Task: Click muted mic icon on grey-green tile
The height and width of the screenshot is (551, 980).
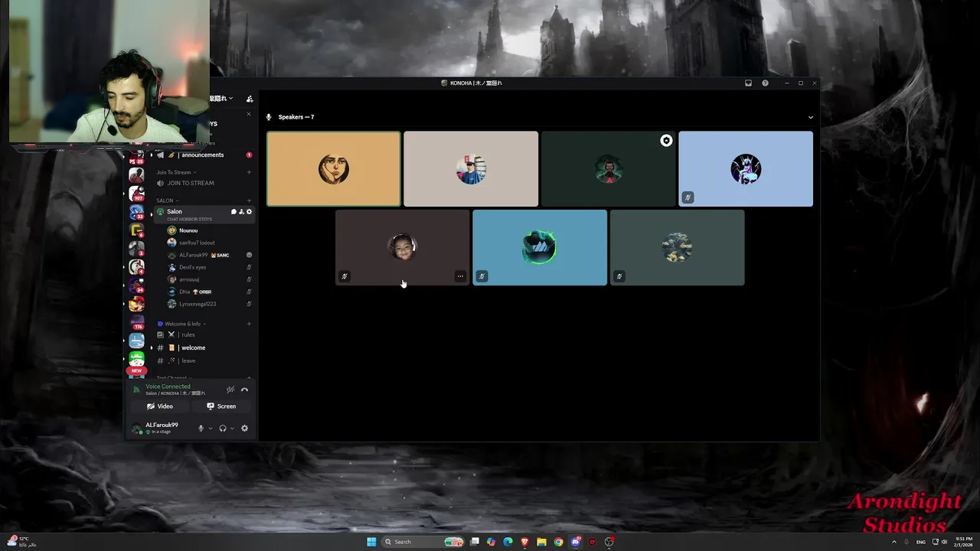Action: tap(619, 276)
